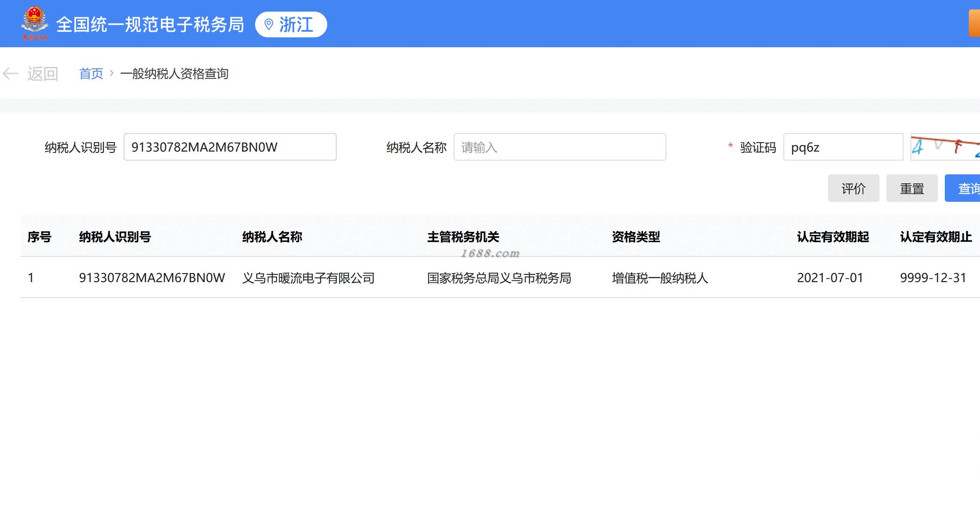Viewport: 980px width, 505px height.
Task: Focus the 纳税人识别号 input field
Action: 230,147
